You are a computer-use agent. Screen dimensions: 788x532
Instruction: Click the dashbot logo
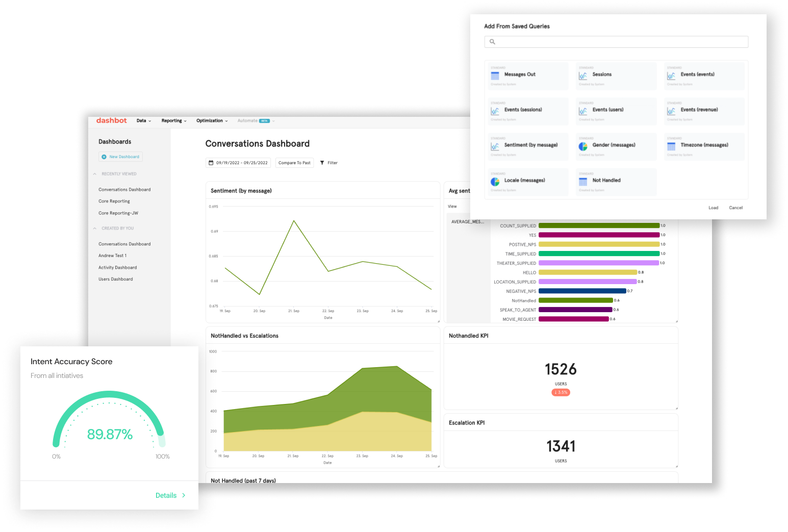tap(111, 121)
